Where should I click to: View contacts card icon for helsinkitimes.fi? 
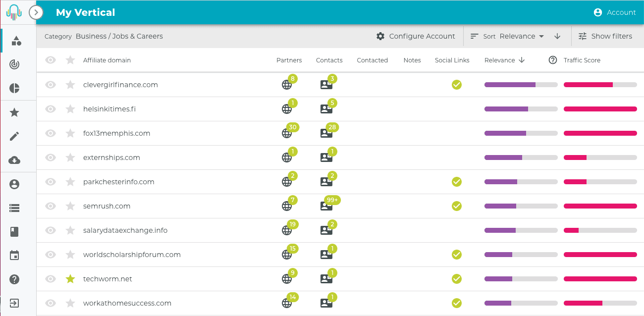[326, 109]
